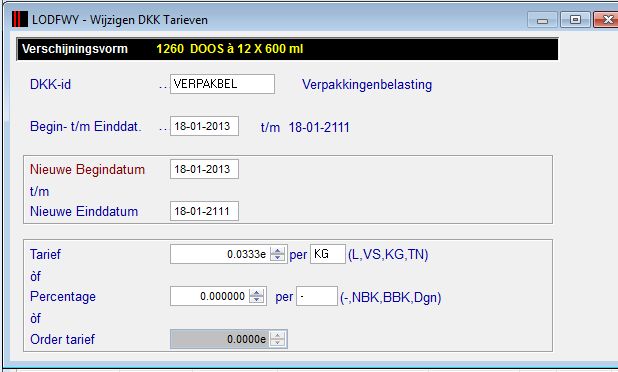This screenshot has width=618, height=372.
Task: Increase Tarief with the up spinner arrow
Action: pos(277,250)
